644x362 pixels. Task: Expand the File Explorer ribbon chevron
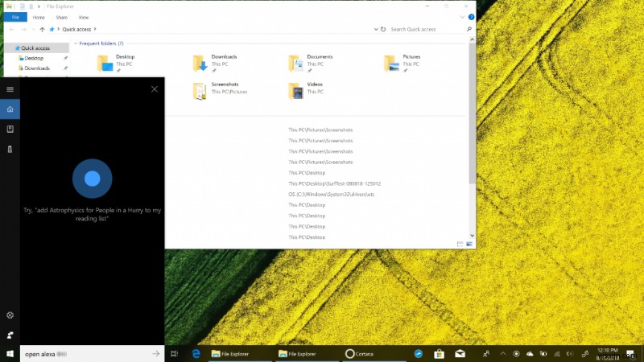pyautogui.click(x=462, y=17)
